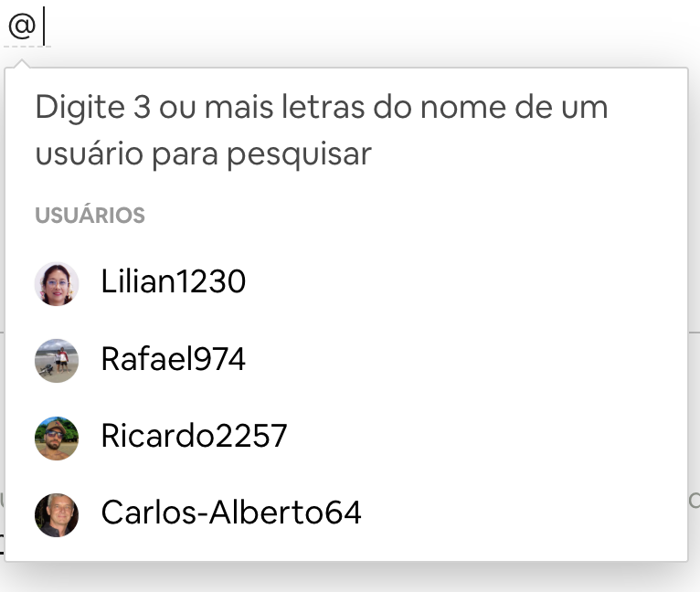
Task: Click Lilian1230's profile avatar
Action: pyautogui.click(x=57, y=283)
